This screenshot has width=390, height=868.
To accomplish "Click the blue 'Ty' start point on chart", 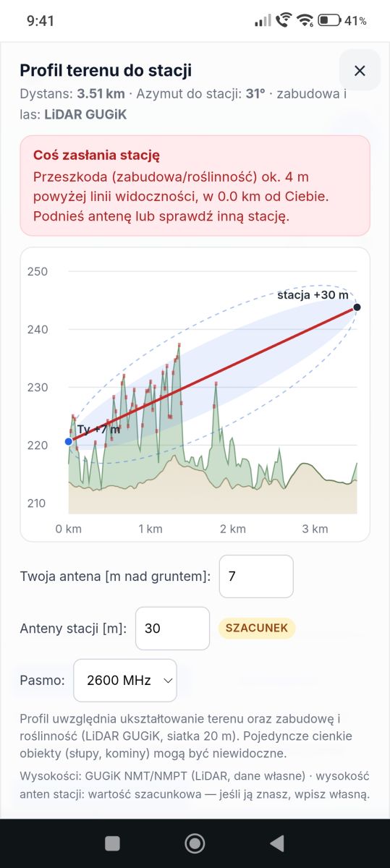I will point(69,441).
